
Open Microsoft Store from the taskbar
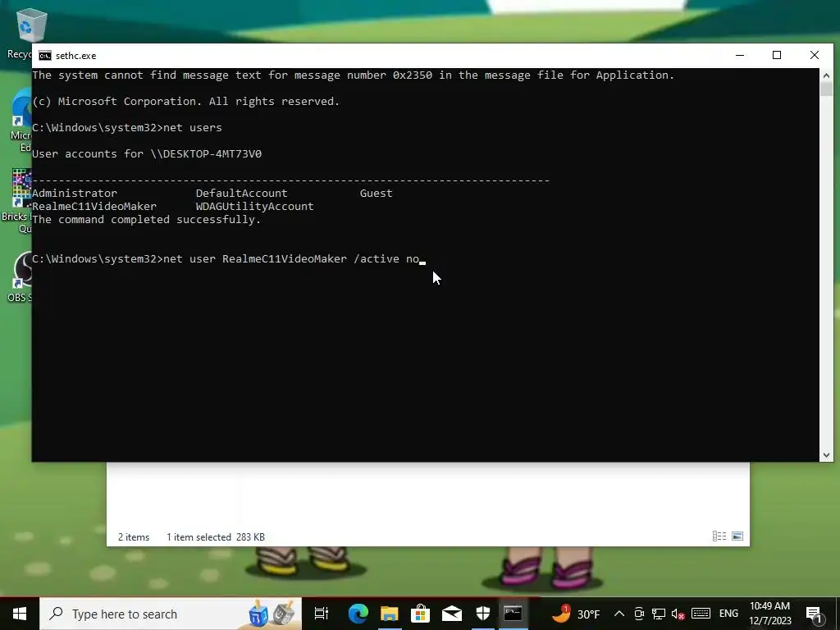tap(421, 614)
